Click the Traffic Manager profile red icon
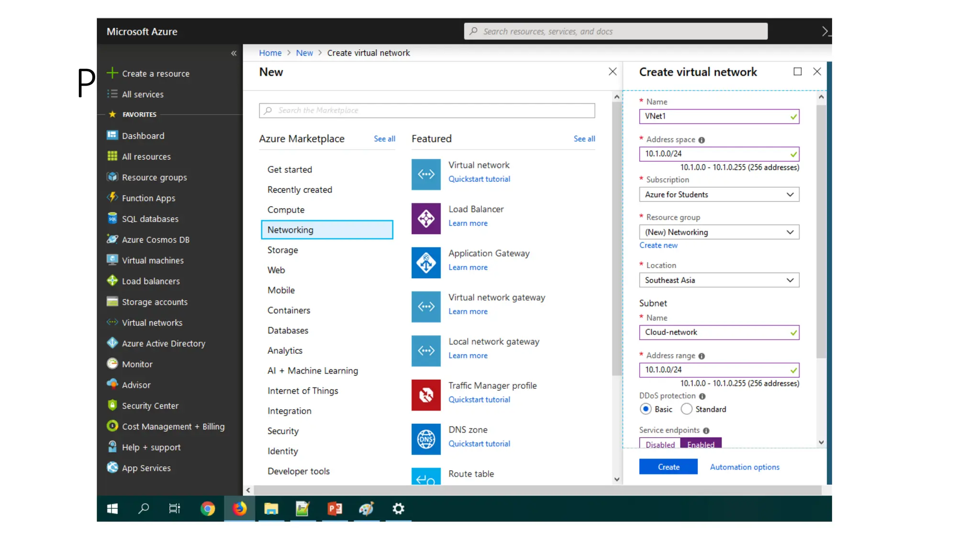980x551 pixels. [426, 395]
